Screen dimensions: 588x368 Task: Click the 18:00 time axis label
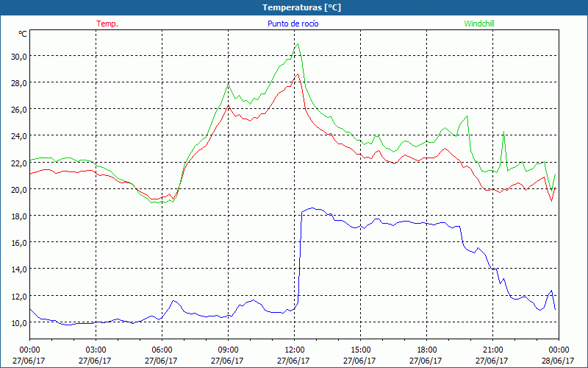(x=426, y=349)
